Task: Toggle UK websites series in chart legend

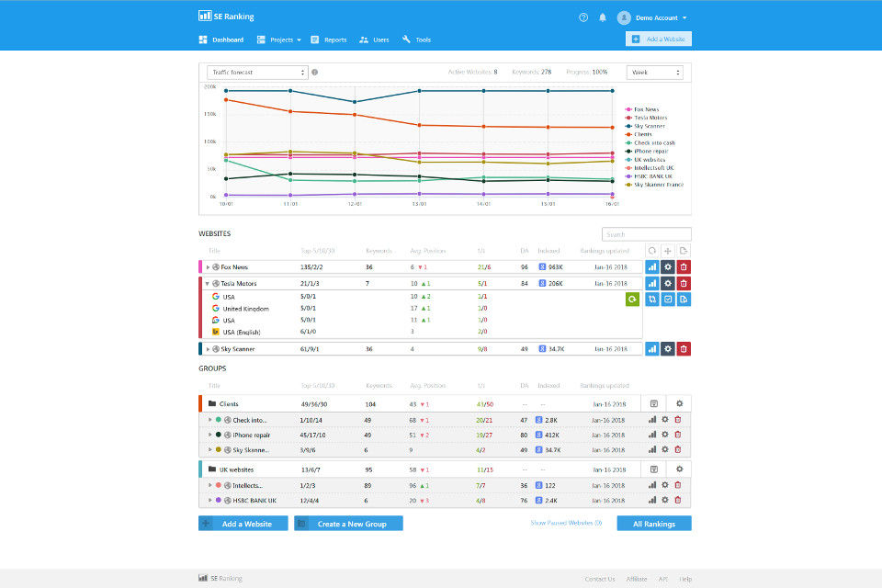Action: pos(645,159)
